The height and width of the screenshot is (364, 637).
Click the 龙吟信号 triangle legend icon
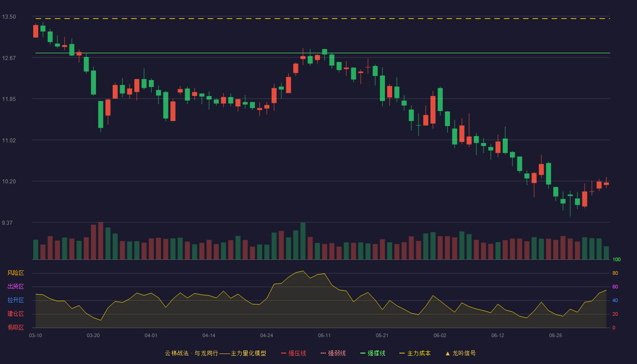point(447,353)
